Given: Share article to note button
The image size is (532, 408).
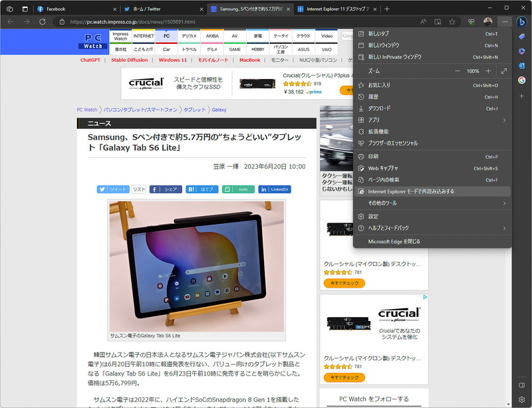Looking at the screenshot, I should (238, 189).
